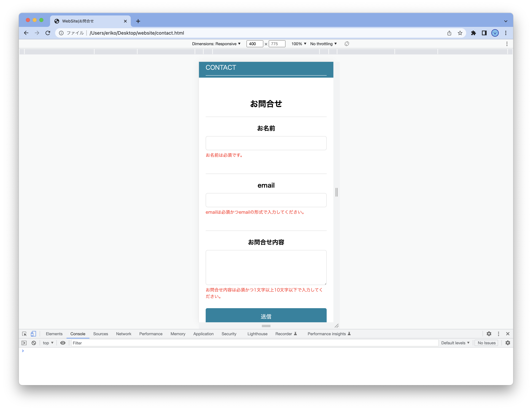The height and width of the screenshot is (410, 532).
Task: Open DevTools settings gear icon
Action: [x=489, y=334]
